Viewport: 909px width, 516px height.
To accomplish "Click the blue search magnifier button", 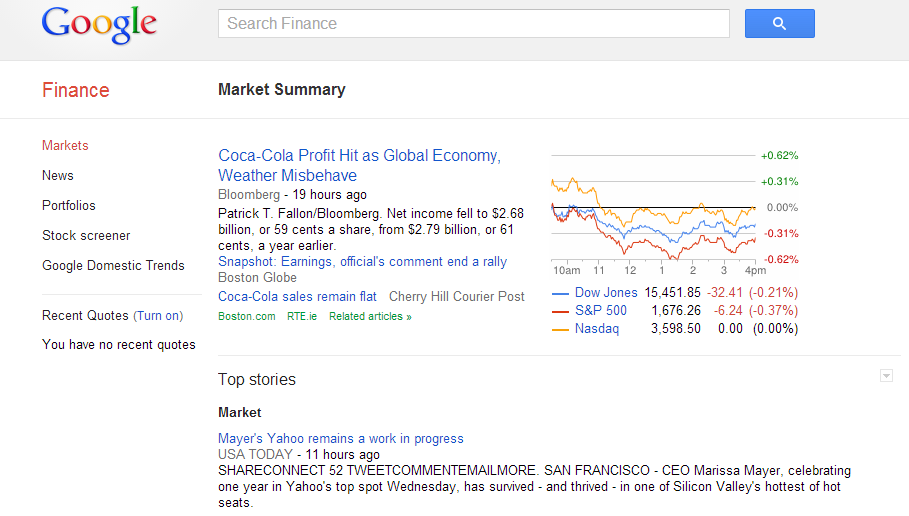I will pos(779,24).
